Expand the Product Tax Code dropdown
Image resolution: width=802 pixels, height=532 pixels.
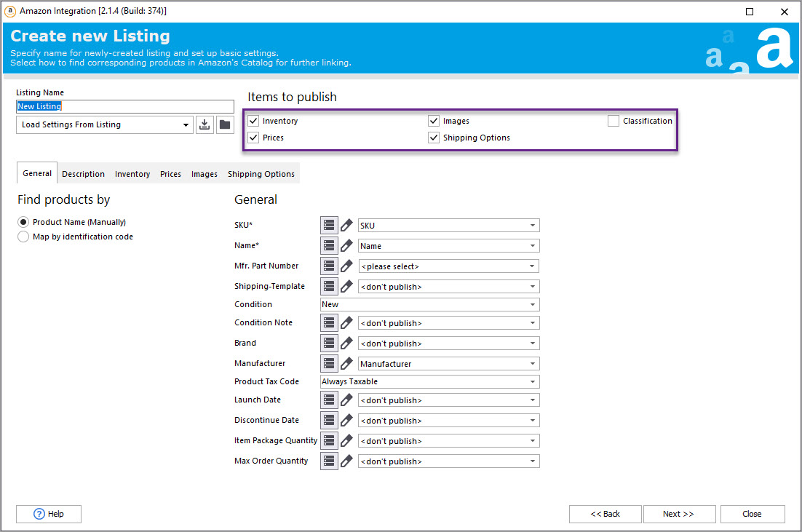point(429,381)
